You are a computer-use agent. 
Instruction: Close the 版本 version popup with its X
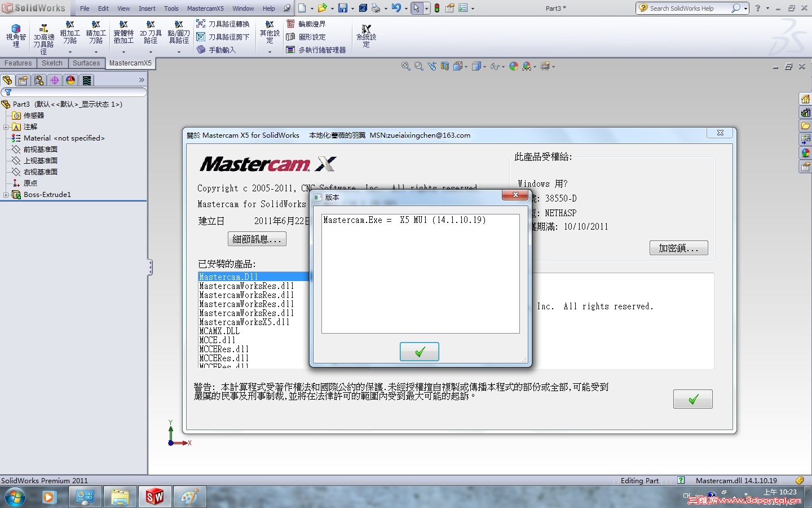pos(515,195)
